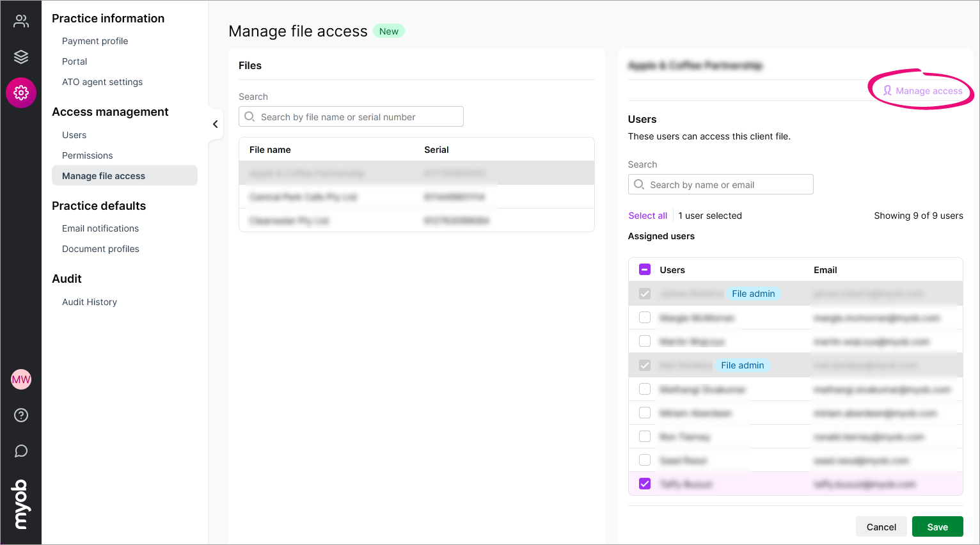Click the Cancel button
This screenshot has width=980, height=545.
point(881,526)
